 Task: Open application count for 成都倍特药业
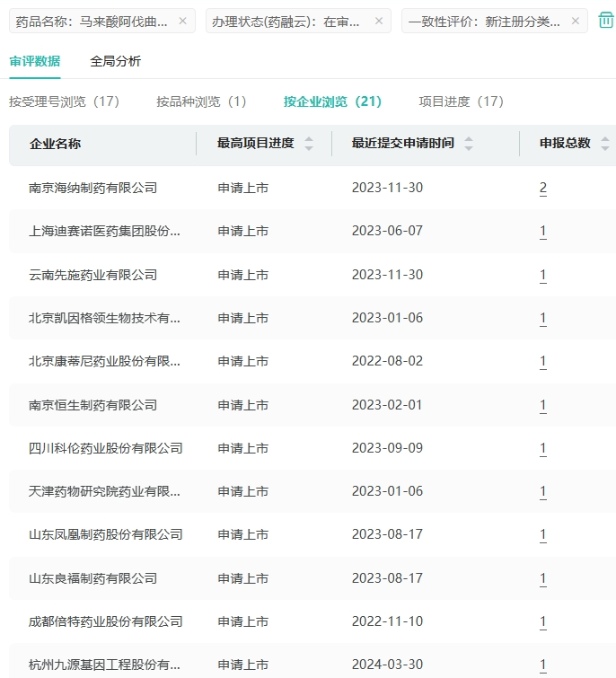543,621
